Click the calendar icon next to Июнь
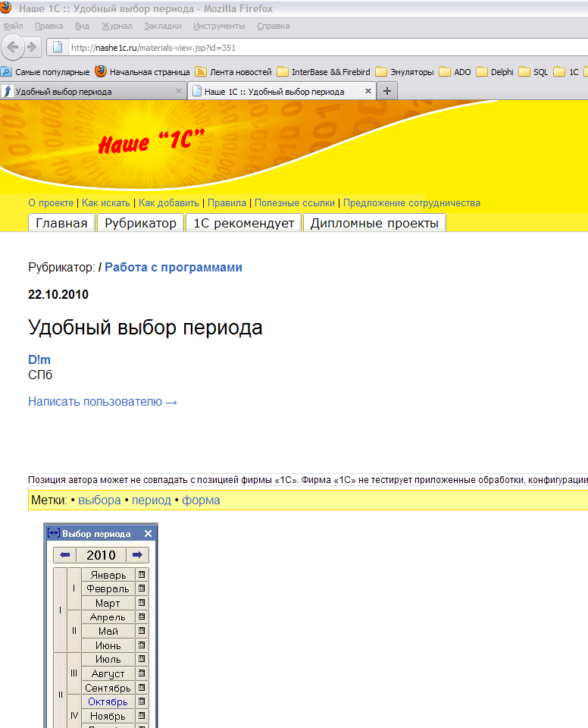 point(142,645)
